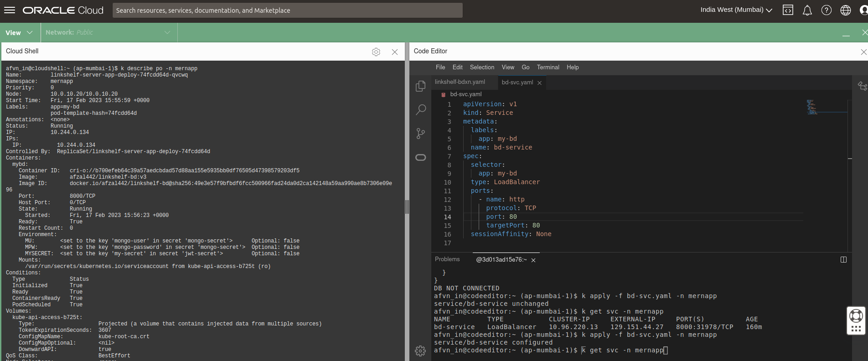Click the ORACLE Cloud home logo

tap(63, 10)
